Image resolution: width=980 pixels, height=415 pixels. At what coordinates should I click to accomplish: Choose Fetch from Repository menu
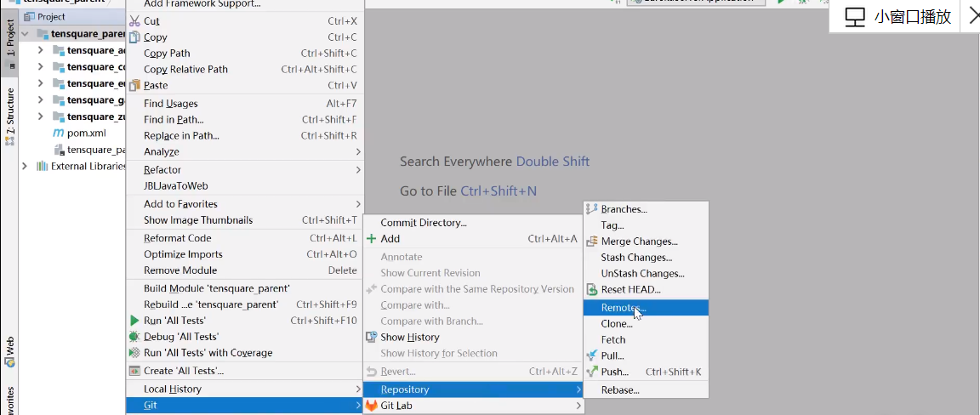pos(646,340)
